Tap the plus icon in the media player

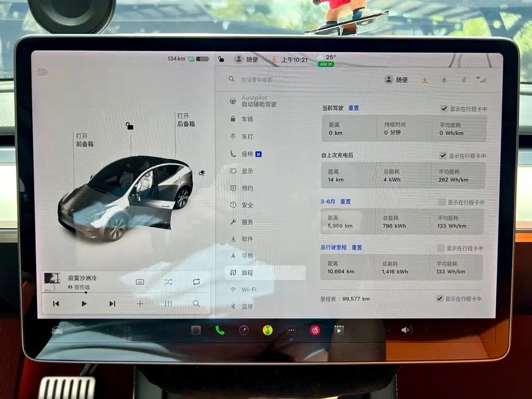point(140,303)
